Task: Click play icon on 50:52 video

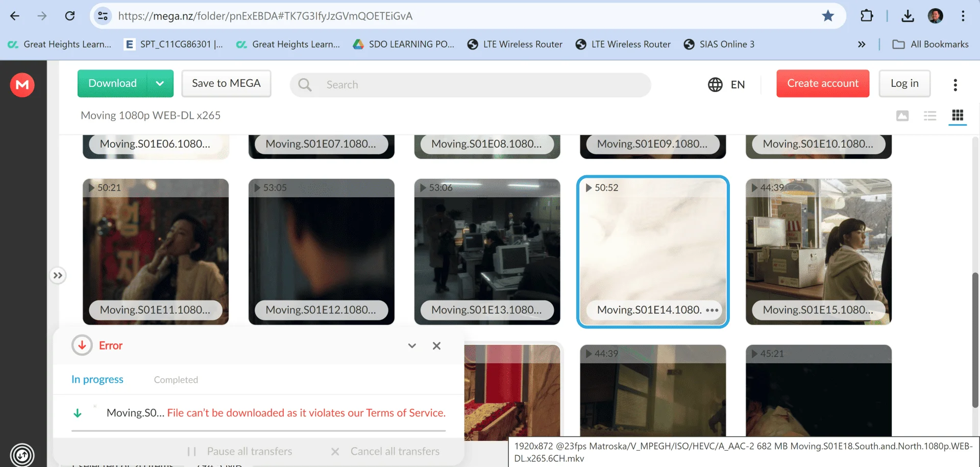Action: (589, 188)
